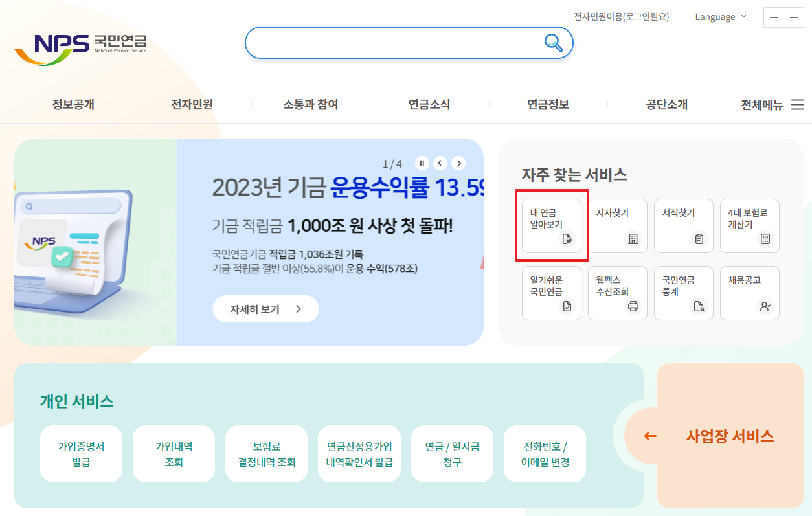Image resolution: width=812 pixels, height=516 pixels.
Task: Click 전자민원이용(로그인필요) link
Action: [x=622, y=17]
